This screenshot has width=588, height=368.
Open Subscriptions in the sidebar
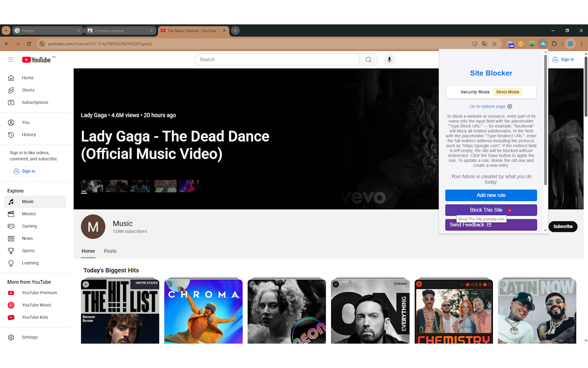[35, 103]
